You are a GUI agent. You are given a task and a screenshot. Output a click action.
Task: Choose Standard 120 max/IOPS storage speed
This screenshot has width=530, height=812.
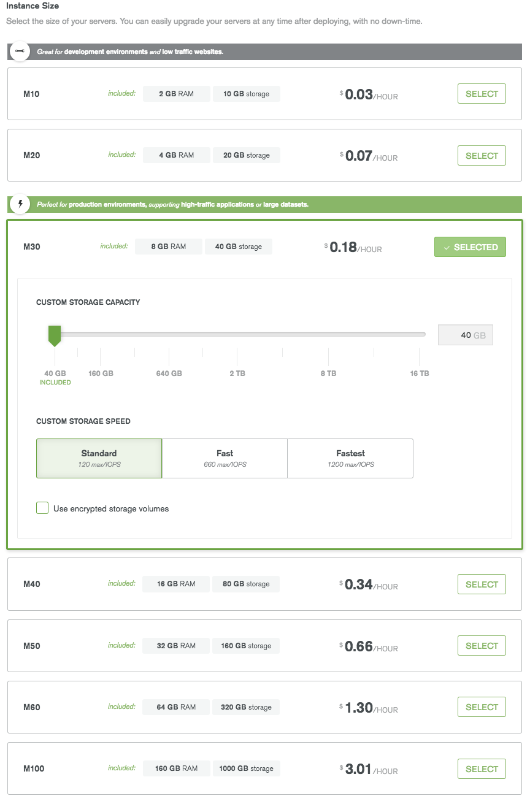coord(99,458)
